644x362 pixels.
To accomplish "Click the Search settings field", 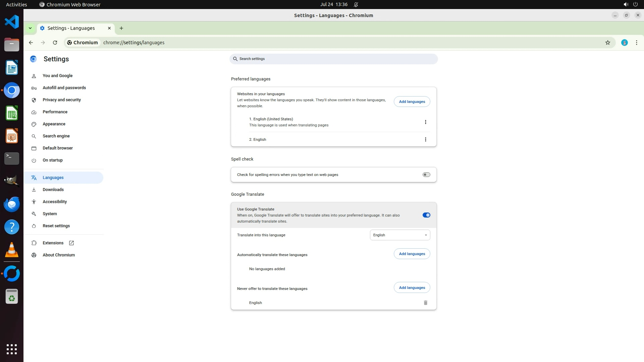I will click(x=334, y=59).
